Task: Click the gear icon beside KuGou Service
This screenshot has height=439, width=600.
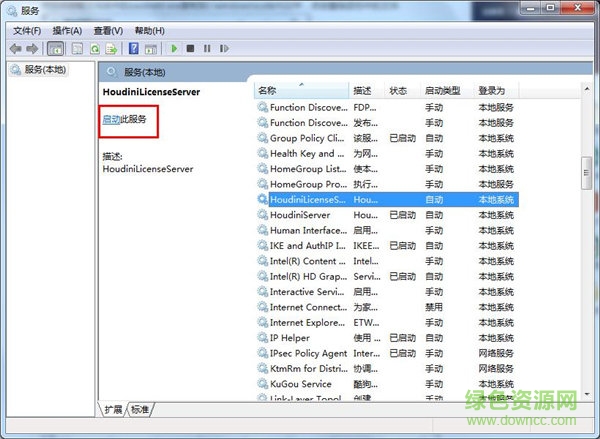Action: coord(262,384)
